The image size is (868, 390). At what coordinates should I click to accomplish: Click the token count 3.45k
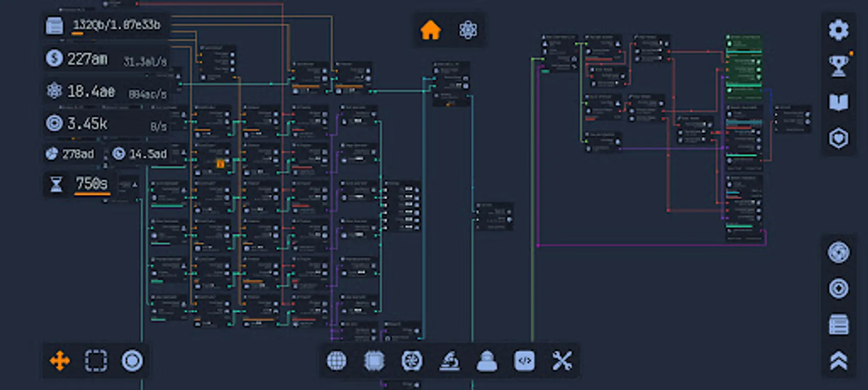pyautogui.click(x=87, y=124)
